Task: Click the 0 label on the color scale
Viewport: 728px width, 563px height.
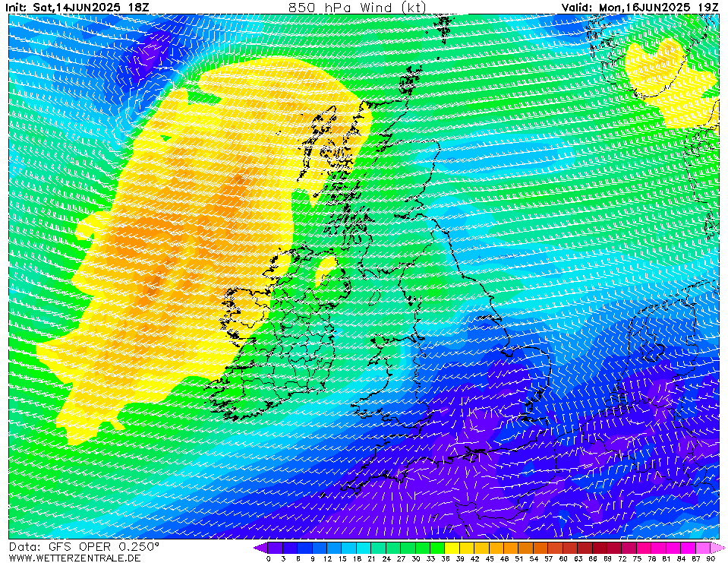Action: pyautogui.click(x=269, y=558)
